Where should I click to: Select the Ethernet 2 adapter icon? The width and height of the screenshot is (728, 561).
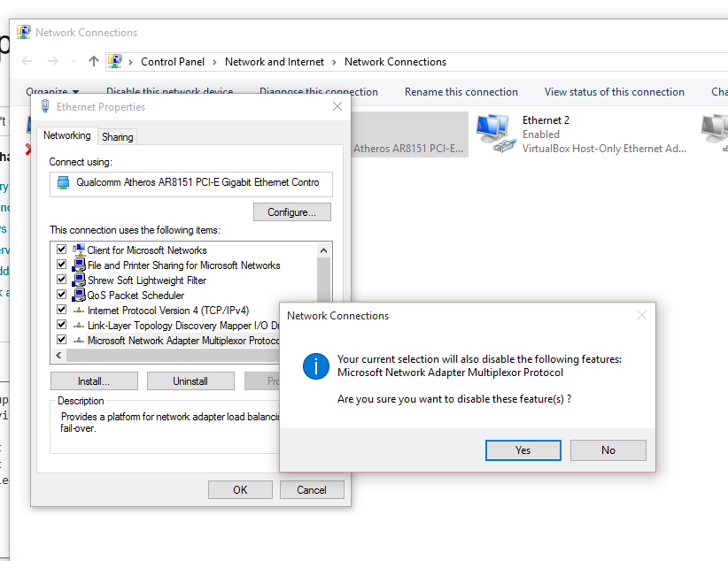[495, 134]
